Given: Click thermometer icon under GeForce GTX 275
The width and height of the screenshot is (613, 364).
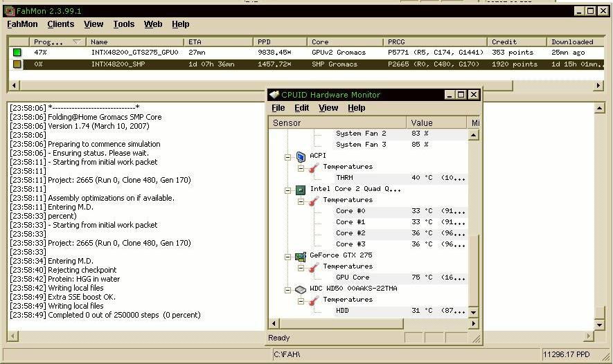Looking at the screenshot, I should click(314, 267).
